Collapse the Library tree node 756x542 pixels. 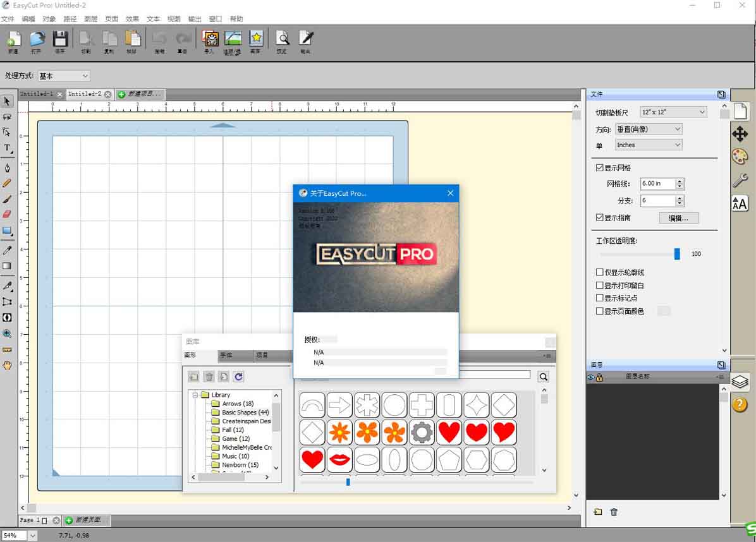coord(195,395)
